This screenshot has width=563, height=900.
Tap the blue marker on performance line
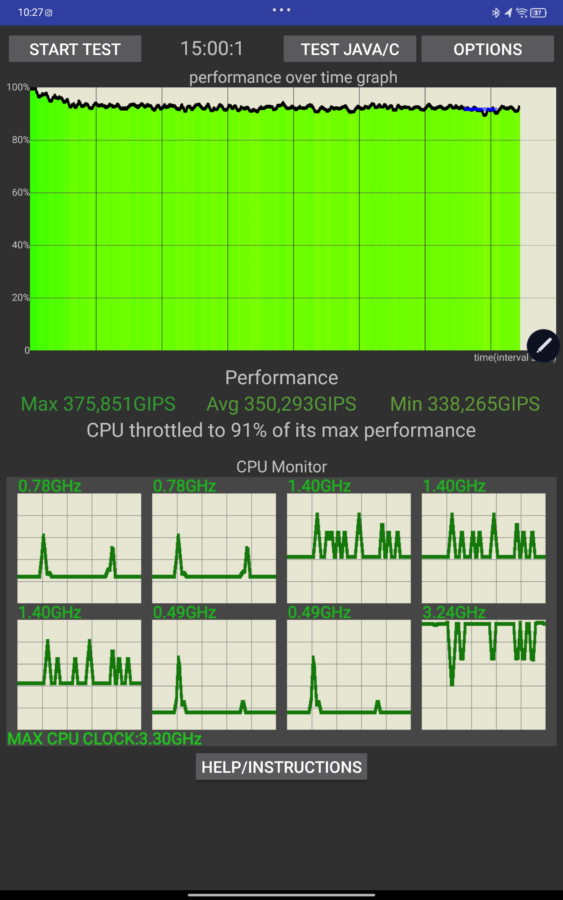click(x=480, y=109)
